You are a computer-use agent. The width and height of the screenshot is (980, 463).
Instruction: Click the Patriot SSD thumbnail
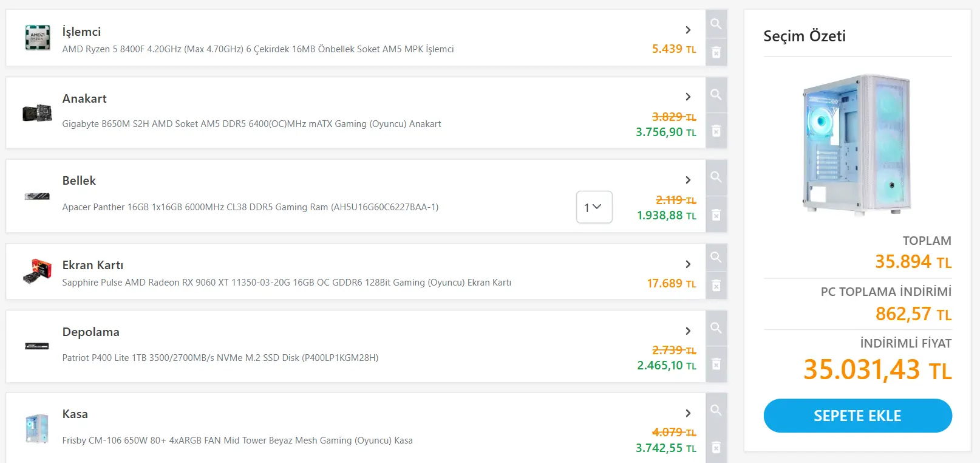pos(37,346)
